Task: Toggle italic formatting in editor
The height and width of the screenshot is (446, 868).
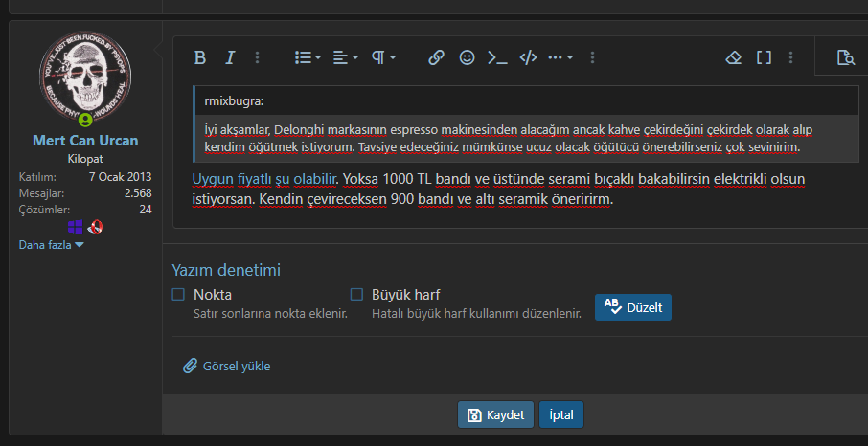Action: click(230, 57)
